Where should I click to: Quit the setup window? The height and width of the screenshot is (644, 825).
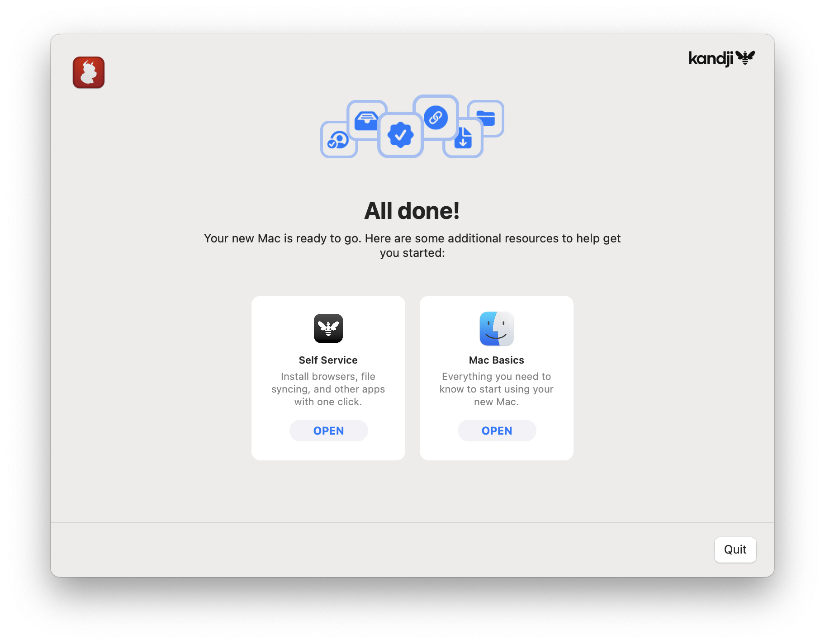(735, 550)
